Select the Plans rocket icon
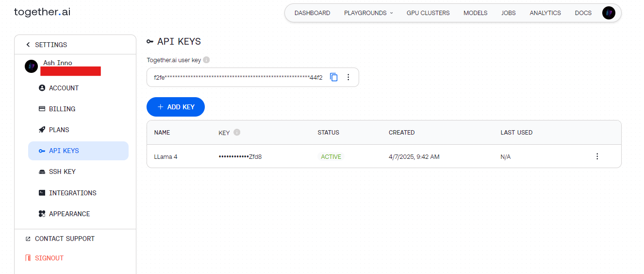644x274 pixels. (x=42, y=130)
